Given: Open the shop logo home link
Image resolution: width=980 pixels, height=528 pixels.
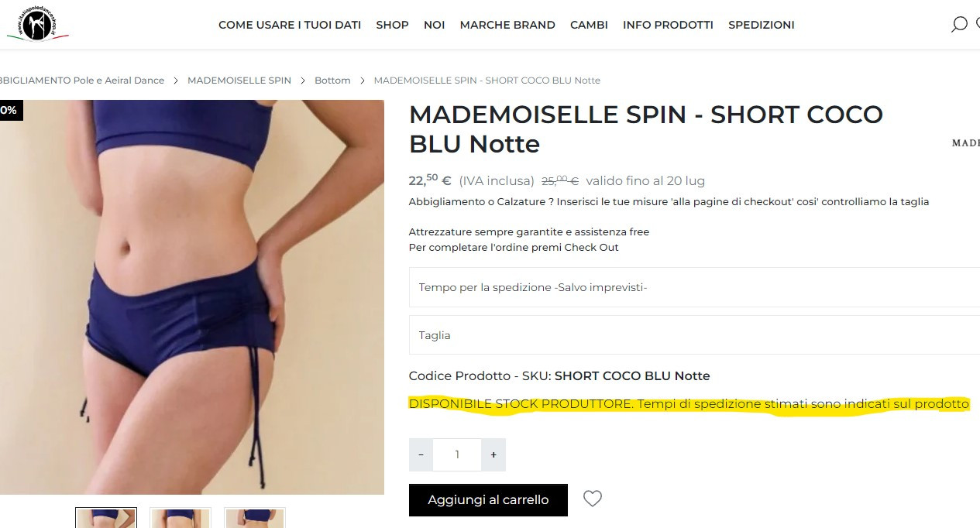Looking at the screenshot, I should (x=38, y=25).
